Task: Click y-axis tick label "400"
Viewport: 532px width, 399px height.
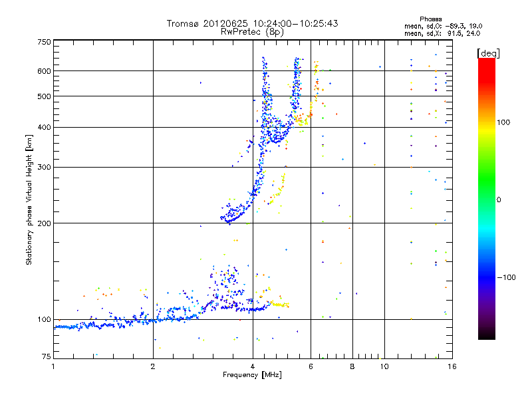Action: point(44,127)
